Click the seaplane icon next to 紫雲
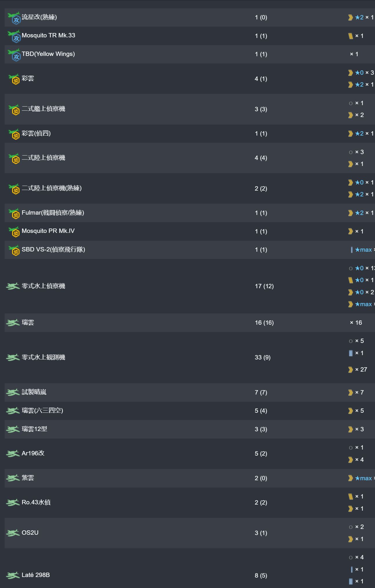Screen dimensions: 375x588 [13, 478]
